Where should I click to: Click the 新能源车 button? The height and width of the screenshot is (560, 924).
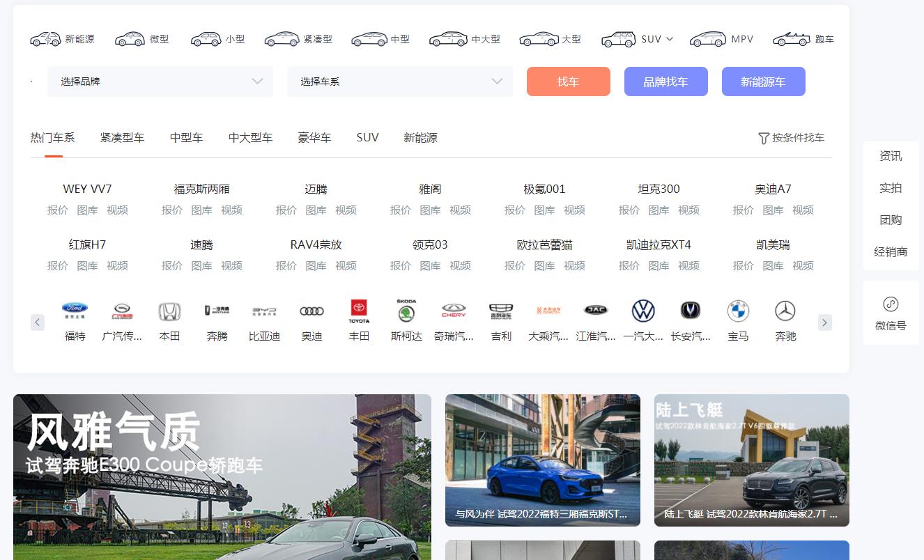tap(764, 81)
